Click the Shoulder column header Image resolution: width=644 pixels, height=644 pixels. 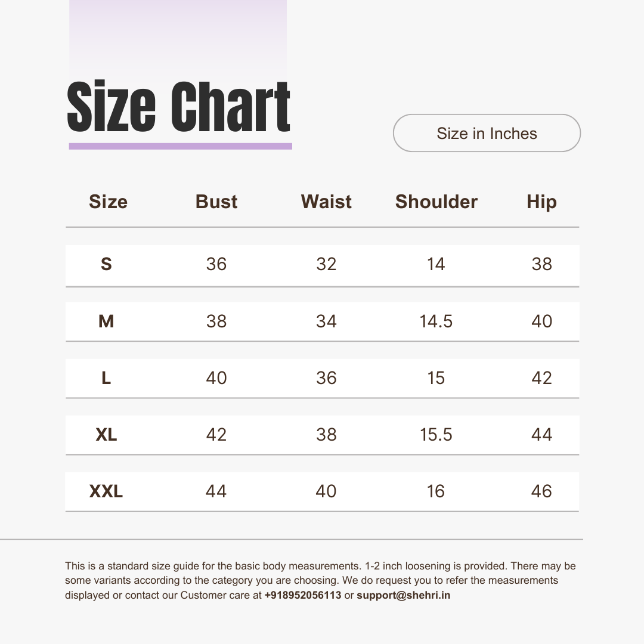pyautogui.click(x=436, y=202)
